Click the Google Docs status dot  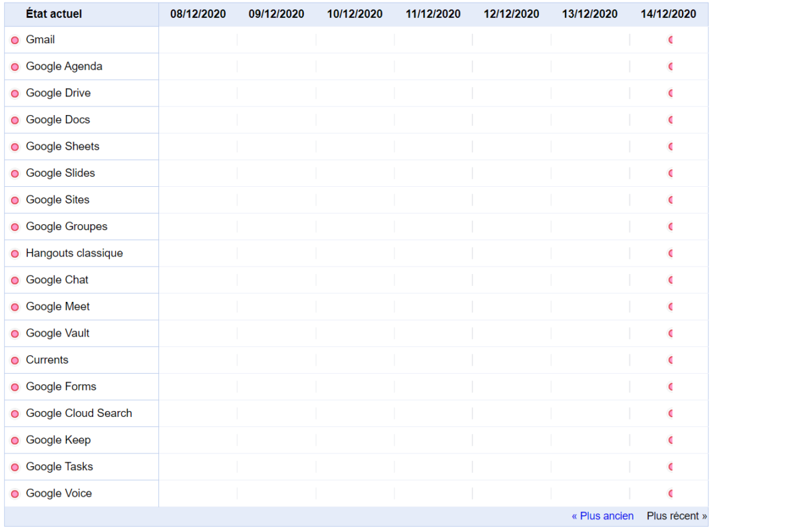15,120
